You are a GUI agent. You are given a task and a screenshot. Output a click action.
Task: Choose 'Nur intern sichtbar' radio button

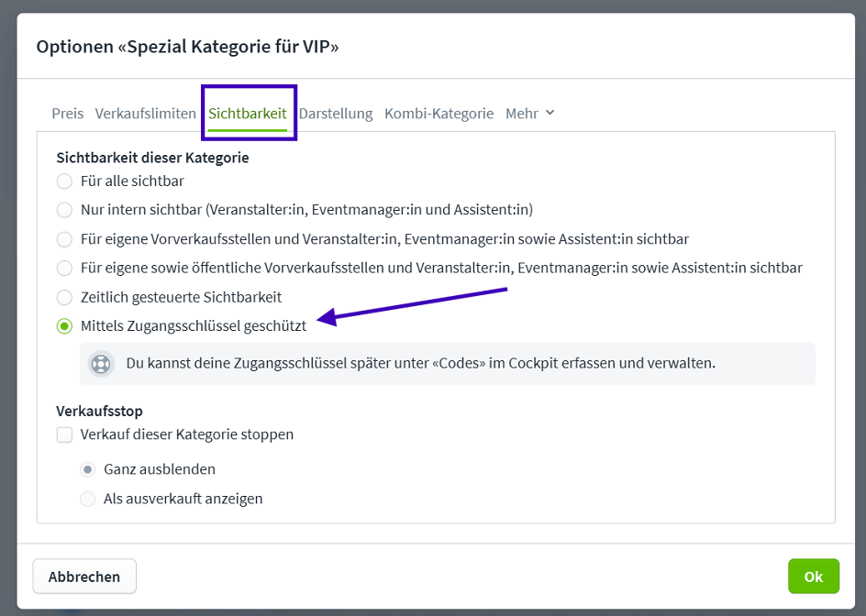coord(64,210)
